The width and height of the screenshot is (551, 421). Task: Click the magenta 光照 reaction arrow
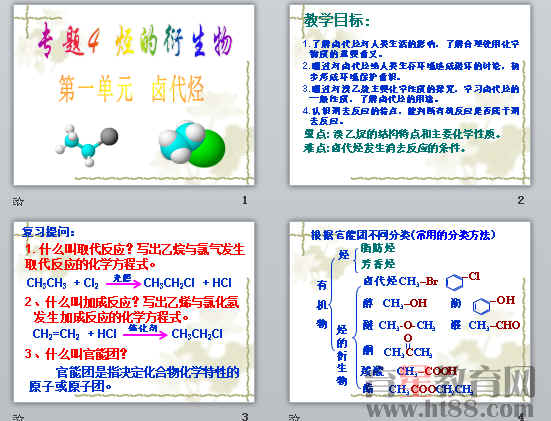123,281
